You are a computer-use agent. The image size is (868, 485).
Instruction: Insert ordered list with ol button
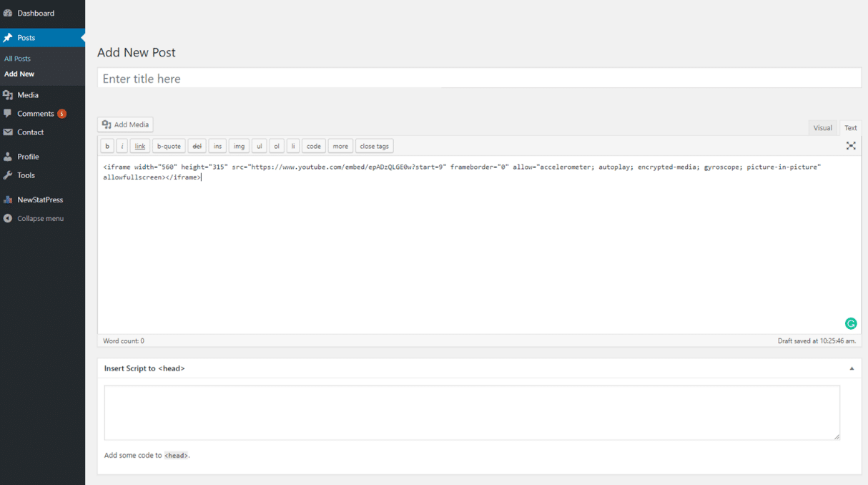[x=277, y=146]
